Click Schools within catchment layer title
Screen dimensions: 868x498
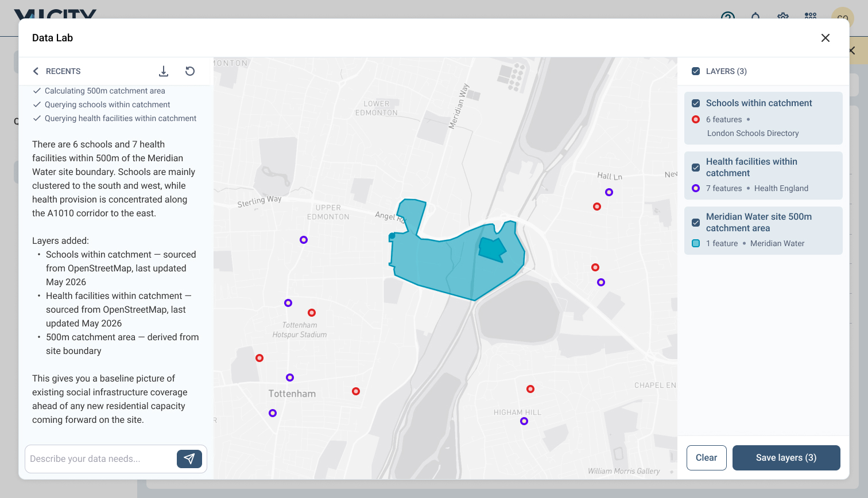tap(759, 103)
